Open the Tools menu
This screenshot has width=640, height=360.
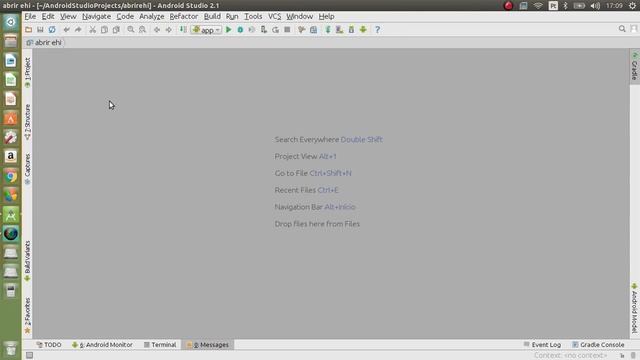pyautogui.click(x=253, y=16)
